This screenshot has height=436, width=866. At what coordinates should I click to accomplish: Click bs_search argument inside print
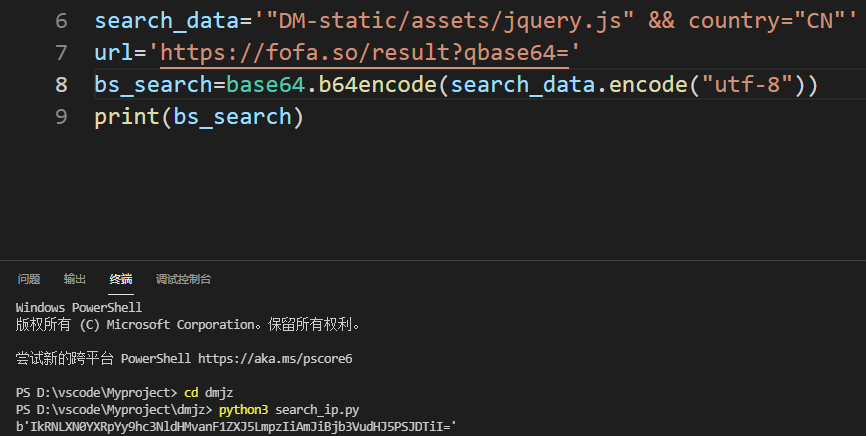pos(232,117)
